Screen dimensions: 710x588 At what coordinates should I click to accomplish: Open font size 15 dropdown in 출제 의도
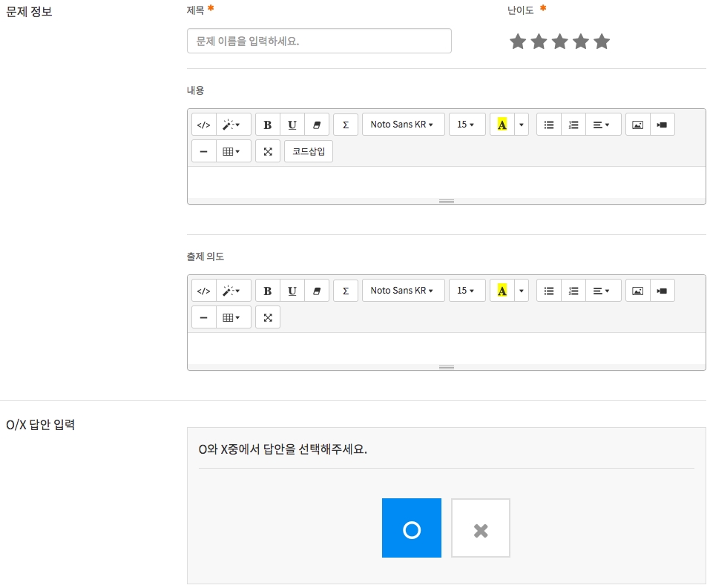point(467,291)
